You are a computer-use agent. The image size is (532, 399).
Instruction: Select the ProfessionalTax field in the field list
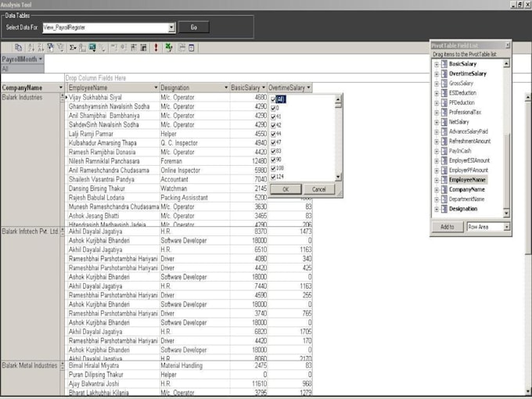(465, 113)
